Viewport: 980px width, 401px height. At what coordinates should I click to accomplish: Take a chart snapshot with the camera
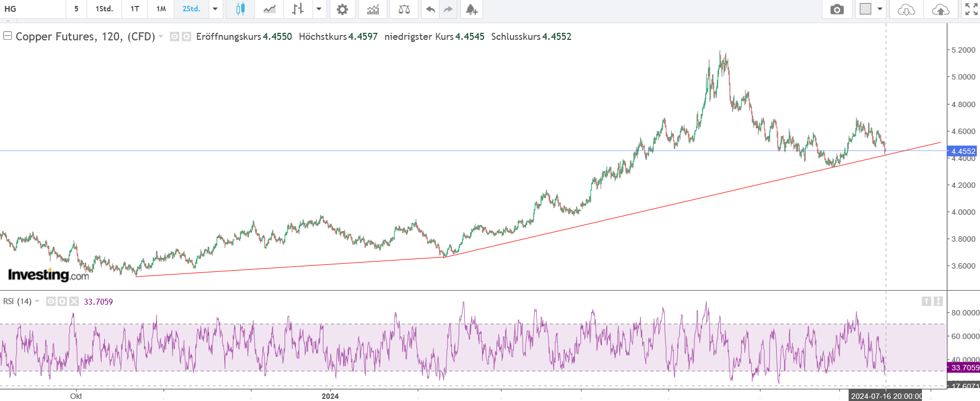pos(837,9)
